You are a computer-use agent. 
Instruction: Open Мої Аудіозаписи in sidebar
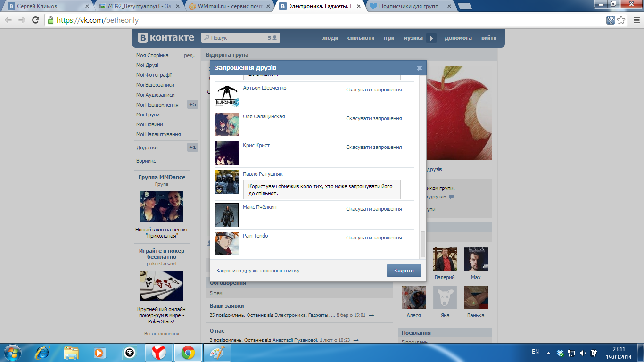pos(155,95)
